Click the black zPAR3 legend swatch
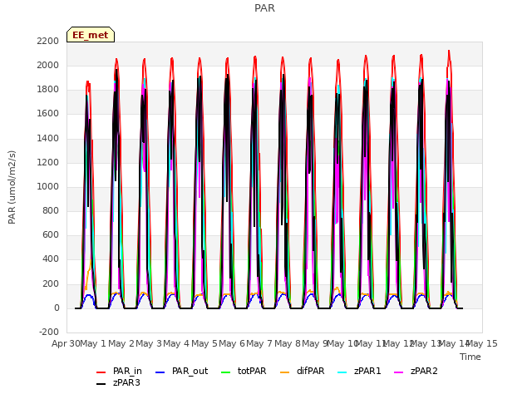Viewport: 532px width, 399px height. click(x=101, y=384)
